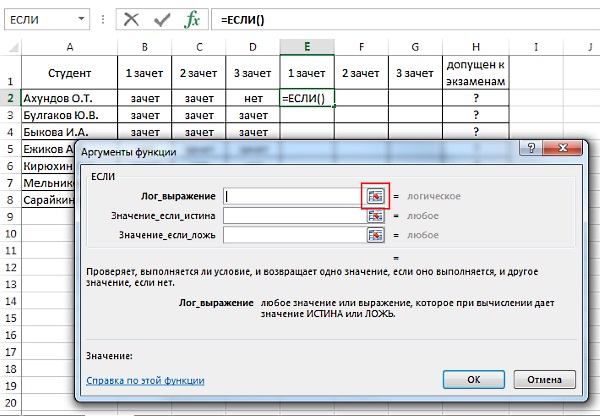Open the Справка по этой функции link
Screen dimensions: 600x416
(145, 380)
